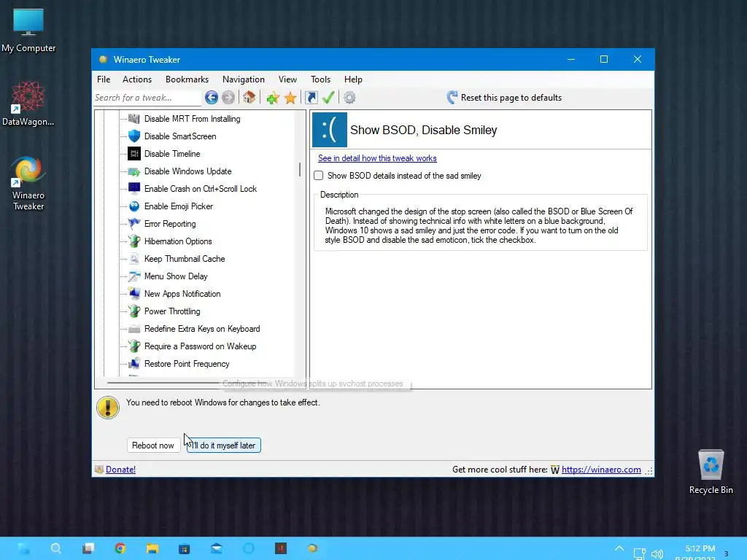Open bookmarks with the gold star icon
The width and height of the screenshot is (747, 560).
(x=290, y=98)
